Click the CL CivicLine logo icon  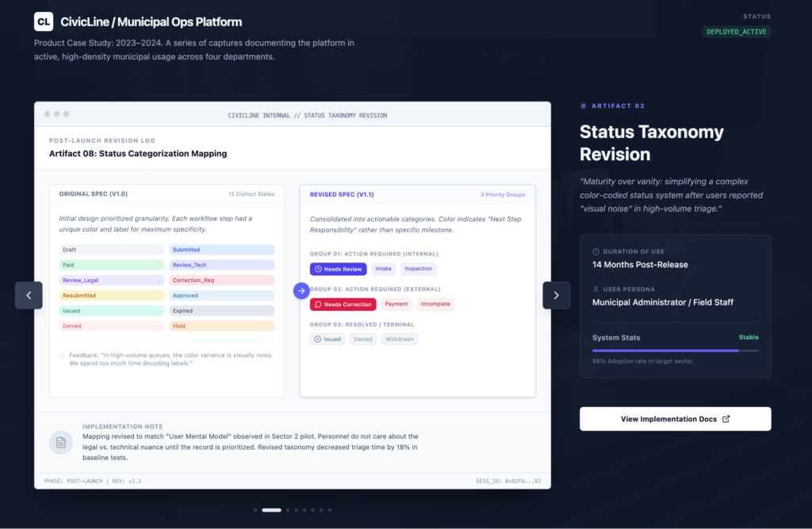coord(44,21)
